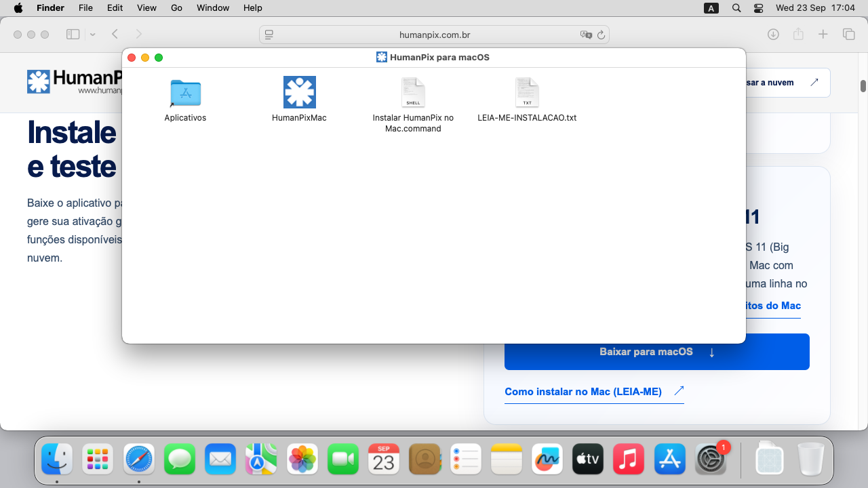Open the Aplicativos folder shortcut
This screenshot has width=868, height=488.
[185, 93]
